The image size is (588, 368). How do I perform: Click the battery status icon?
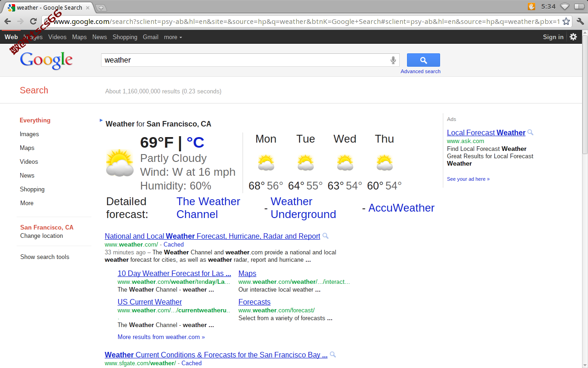coord(579,6)
